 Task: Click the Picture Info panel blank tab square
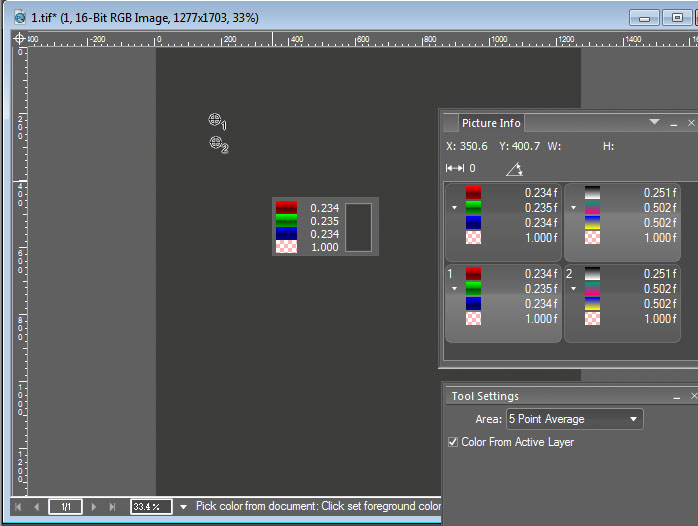click(450, 123)
